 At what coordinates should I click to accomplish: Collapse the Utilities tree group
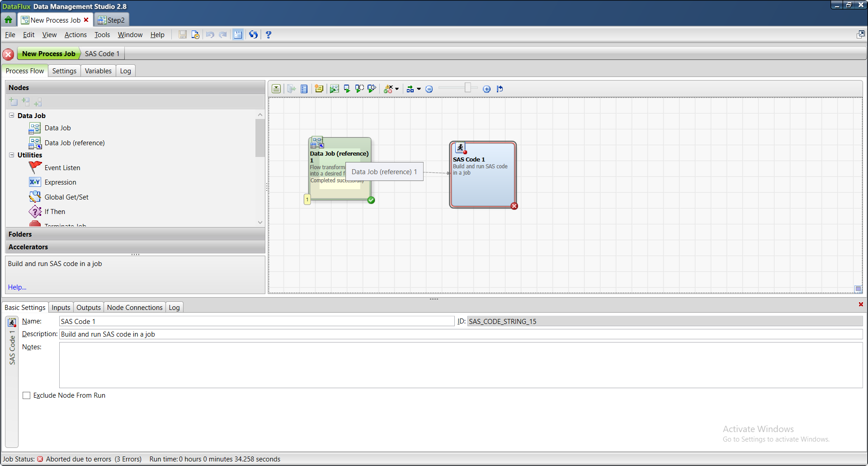click(12, 155)
